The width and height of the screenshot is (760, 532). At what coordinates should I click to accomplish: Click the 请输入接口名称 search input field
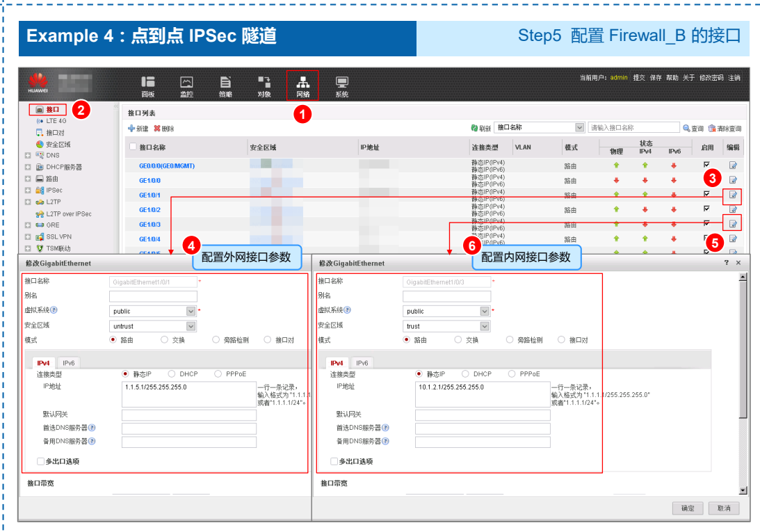pos(633,128)
